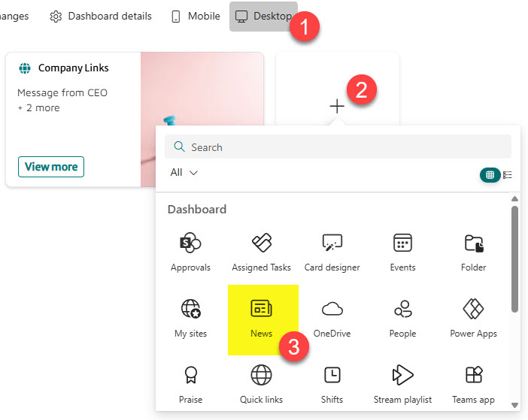Select the Stream playlist card
The height and width of the screenshot is (420, 528).
tap(402, 376)
